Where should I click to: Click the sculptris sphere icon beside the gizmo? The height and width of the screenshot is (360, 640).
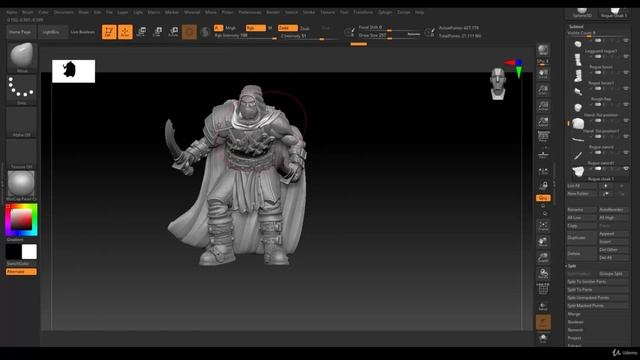[205, 32]
